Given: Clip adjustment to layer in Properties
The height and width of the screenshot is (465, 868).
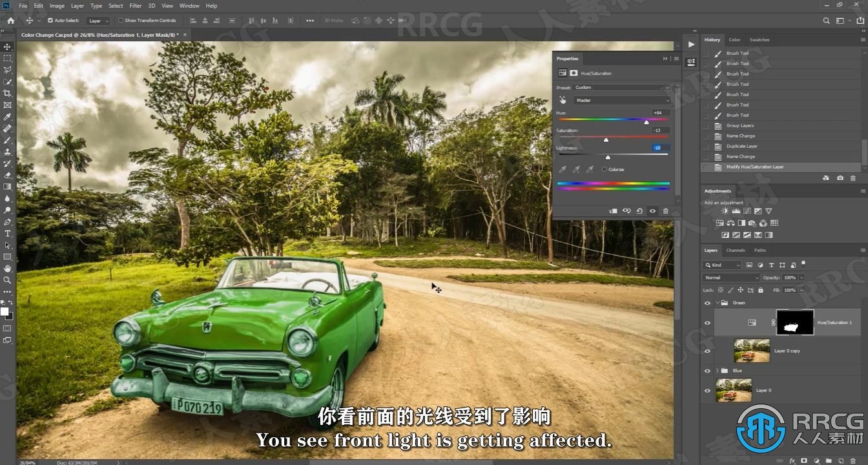Looking at the screenshot, I should [613, 211].
